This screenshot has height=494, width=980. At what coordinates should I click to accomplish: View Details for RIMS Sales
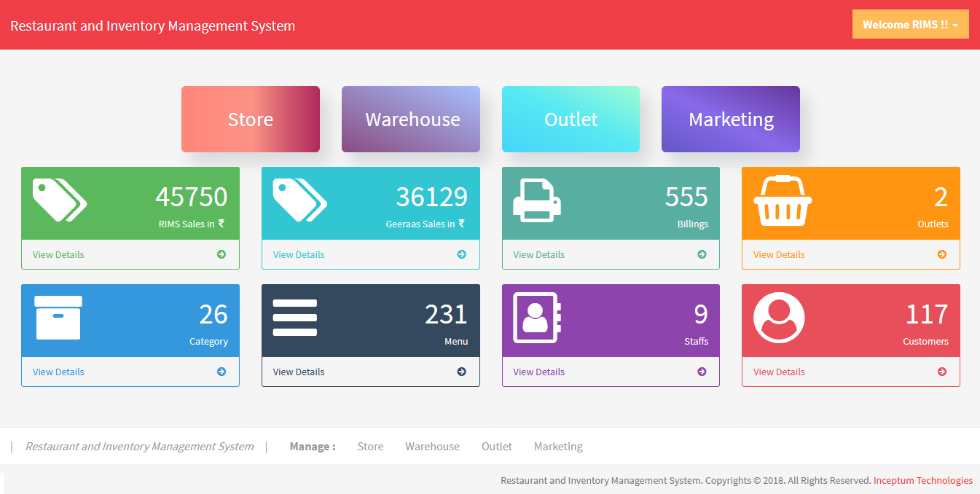[x=58, y=254]
